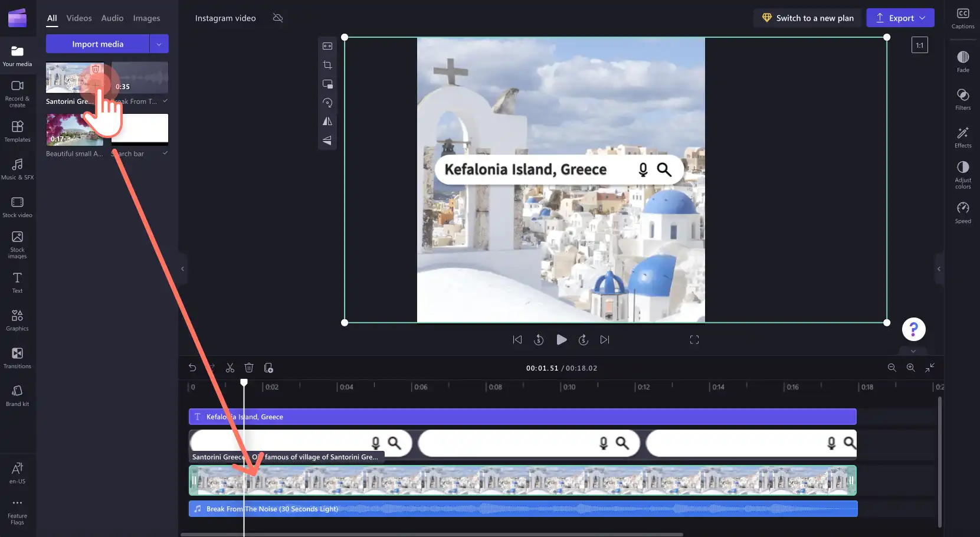The width and height of the screenshot is (980, 537).
Task: Delete clip with timeline trash icon
Action: pyautogui.click(x=249, y=368)
